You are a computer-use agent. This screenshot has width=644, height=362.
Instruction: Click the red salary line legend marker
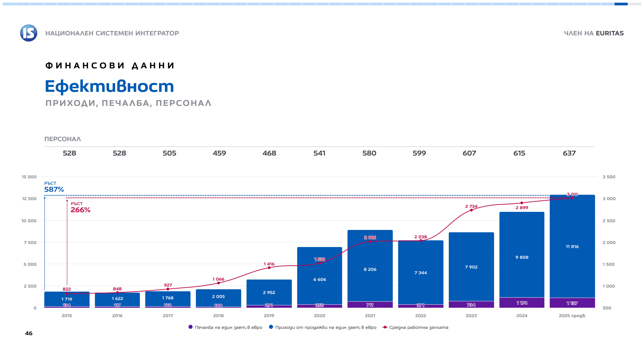pos(385,327)
